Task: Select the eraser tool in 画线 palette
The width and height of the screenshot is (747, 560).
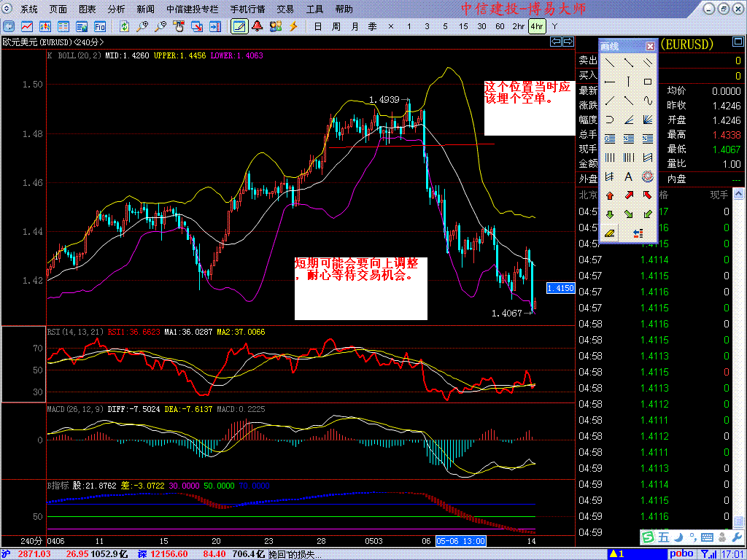Action: (x=610, y=233)
